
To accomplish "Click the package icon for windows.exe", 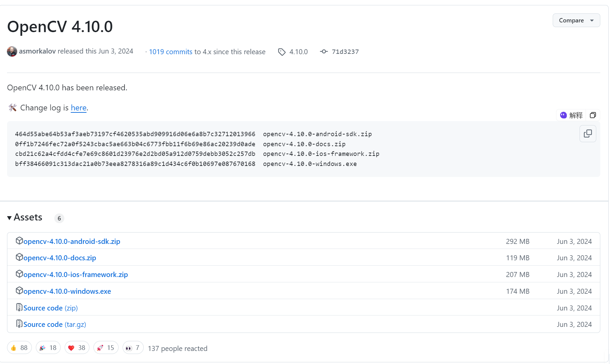I will (x=19, y=290).
